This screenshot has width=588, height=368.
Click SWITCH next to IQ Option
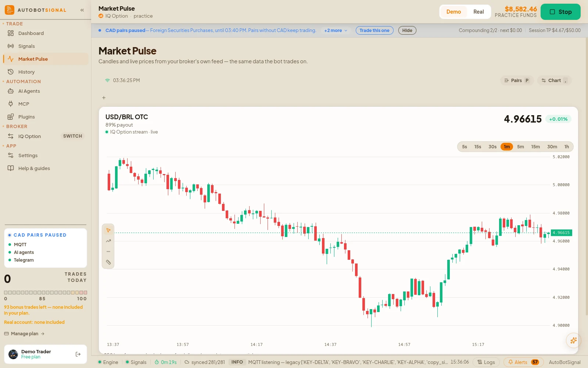73,136
